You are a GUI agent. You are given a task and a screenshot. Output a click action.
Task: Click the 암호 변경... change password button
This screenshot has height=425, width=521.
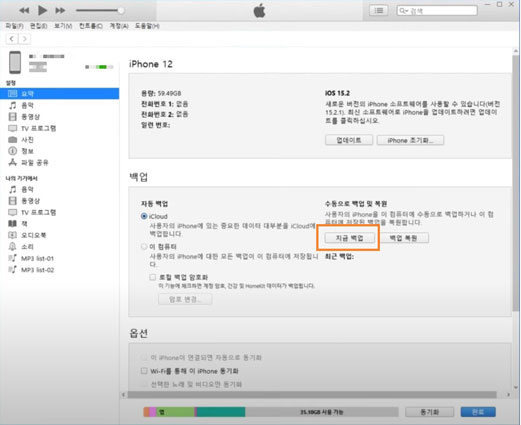tap(185, 299)
